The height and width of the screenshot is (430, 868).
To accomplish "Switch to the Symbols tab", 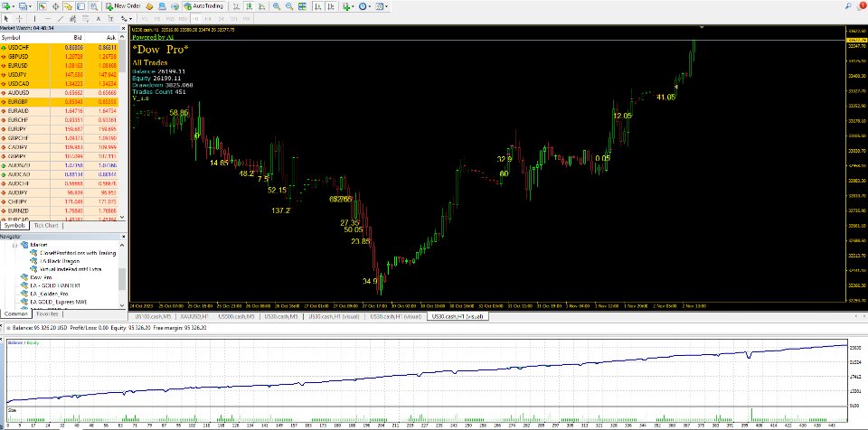I will click(14, 225).
